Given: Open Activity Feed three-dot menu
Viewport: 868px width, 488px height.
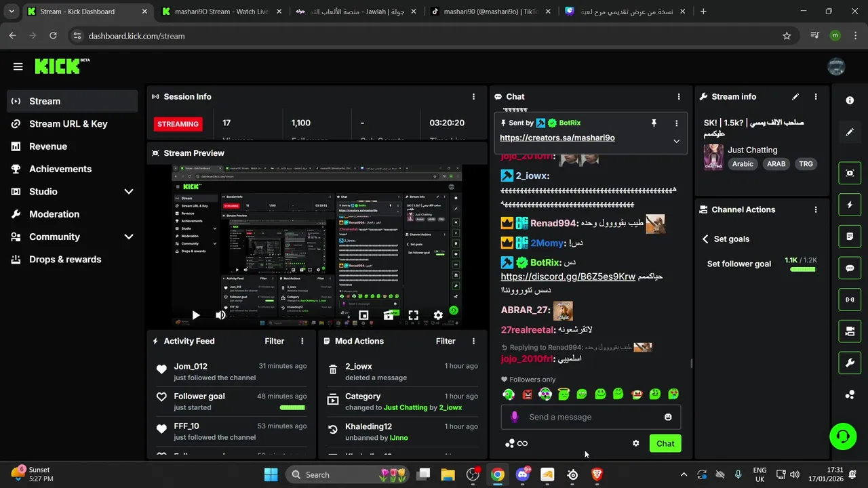Looking at the screenshot, I should coord(302,341).
